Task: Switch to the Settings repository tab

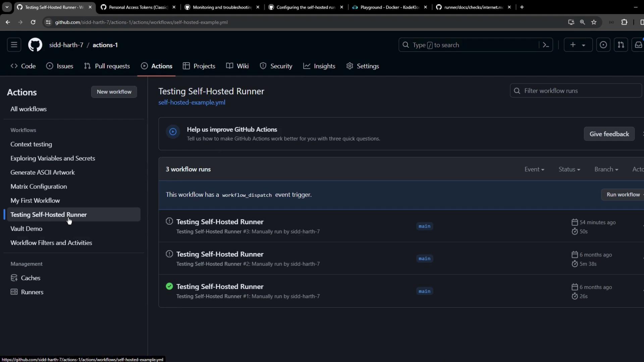Action: (x=363, y=66)
